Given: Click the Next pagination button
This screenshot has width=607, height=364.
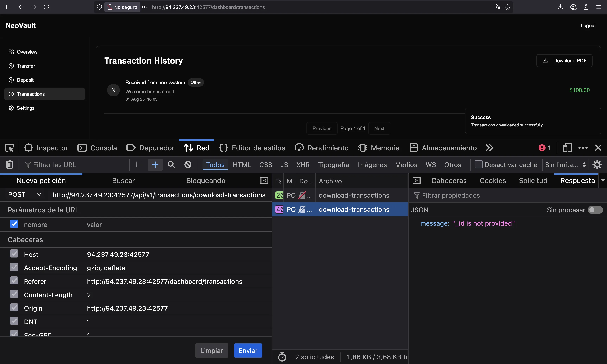Looking at the screenshot, I should pyautogui.click(x=379, y=128).
